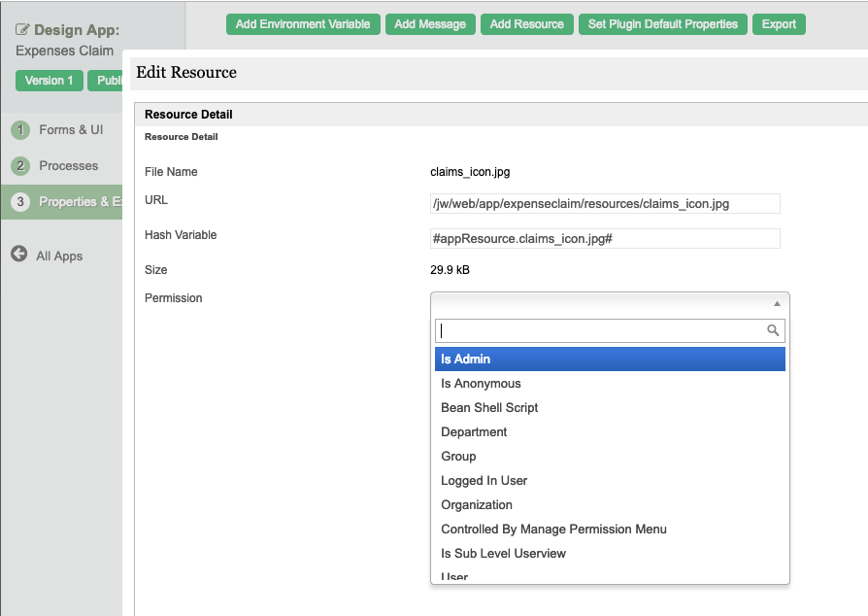Click the Design App edit pencil icon
The width and height of the screenshot is (868, 616).
point(23,30)
